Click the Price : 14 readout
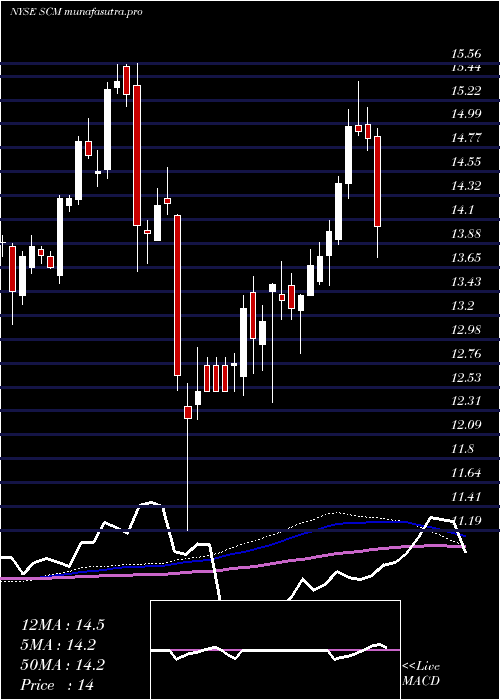 pos(58,685)
